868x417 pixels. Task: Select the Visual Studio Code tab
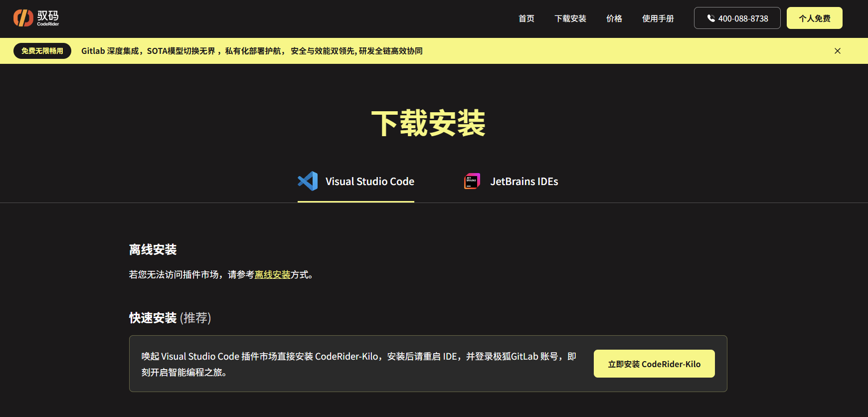point(356,182)
